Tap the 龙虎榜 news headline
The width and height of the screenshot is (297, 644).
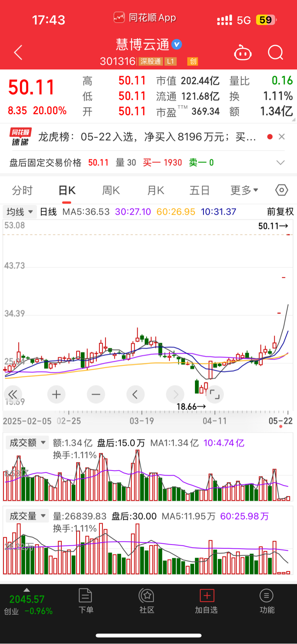point(147,137)
